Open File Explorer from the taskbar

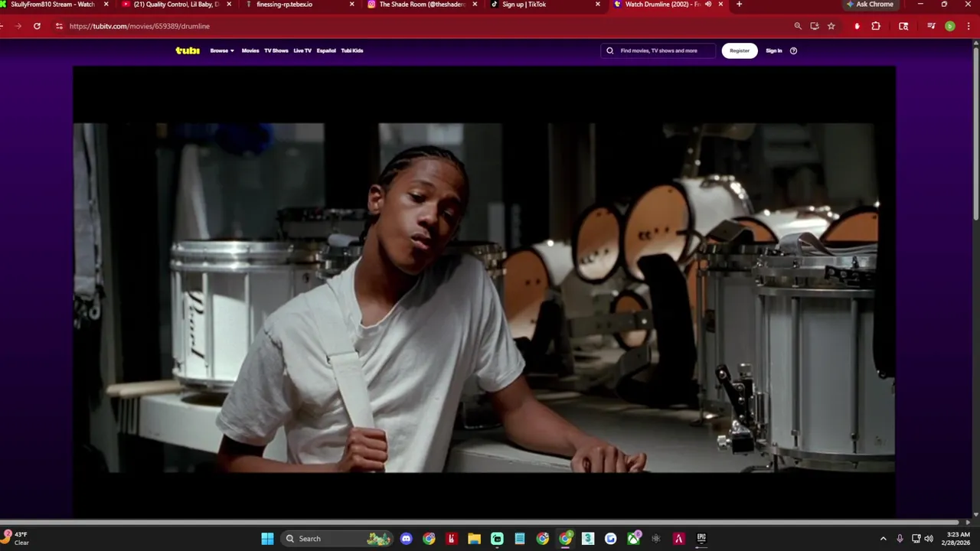click(x=474, y=539)
